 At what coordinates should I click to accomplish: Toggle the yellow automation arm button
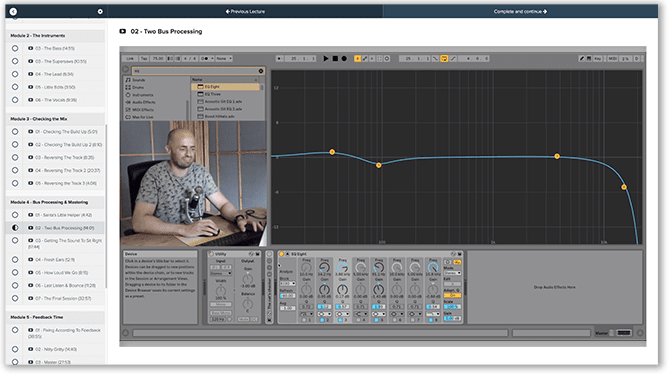coord(357,58)
